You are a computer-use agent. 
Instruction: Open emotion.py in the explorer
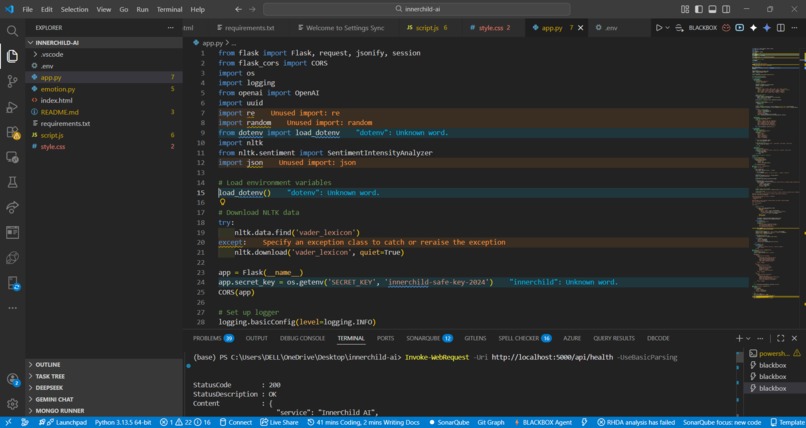(x=58, y=89)
